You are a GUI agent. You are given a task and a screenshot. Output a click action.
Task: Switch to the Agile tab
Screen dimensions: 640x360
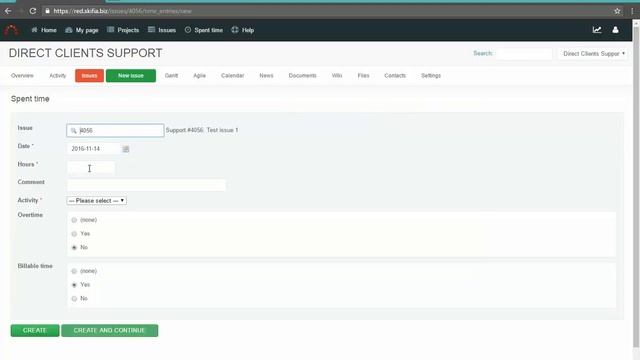[200, 76]
